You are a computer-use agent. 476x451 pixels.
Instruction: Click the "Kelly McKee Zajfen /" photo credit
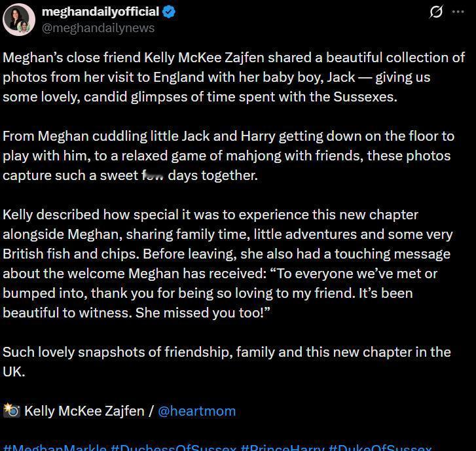point(88,411)
